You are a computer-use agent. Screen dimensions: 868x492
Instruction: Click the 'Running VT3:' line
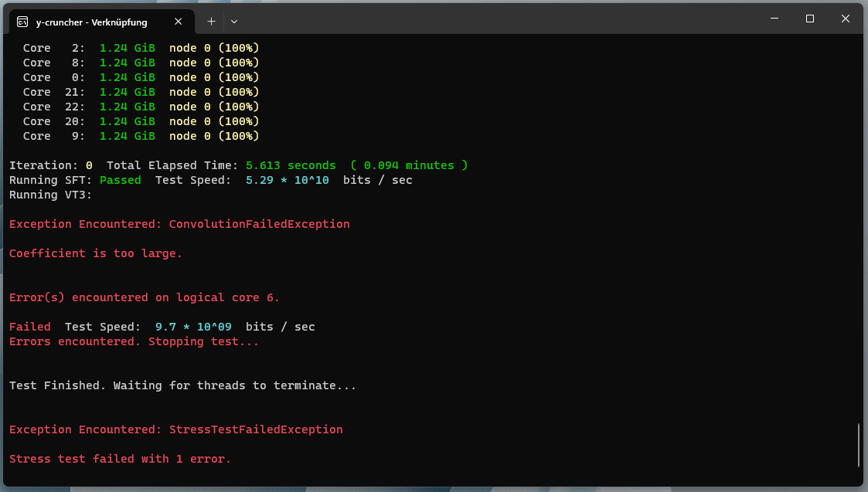[x=51, y=195]
